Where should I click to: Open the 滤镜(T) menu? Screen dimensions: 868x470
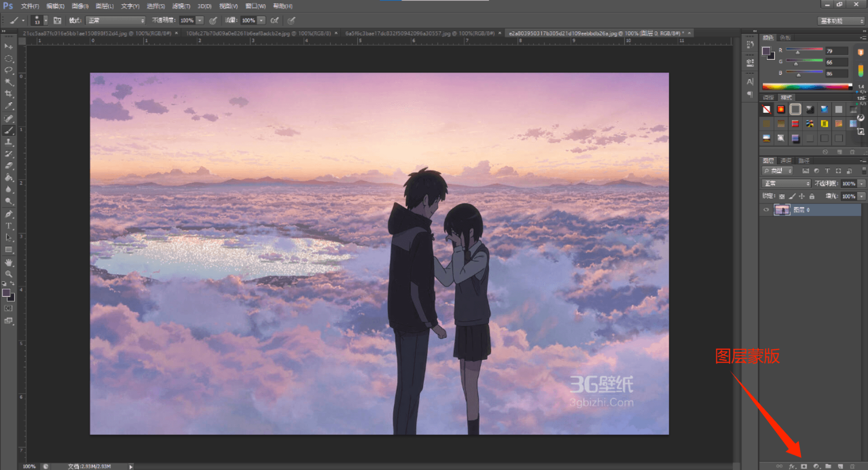[181, 6]
